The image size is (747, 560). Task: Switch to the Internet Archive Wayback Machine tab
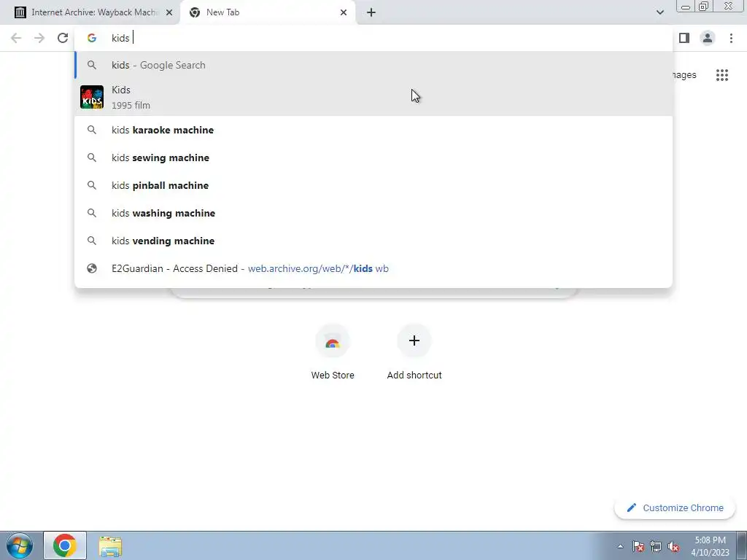click(x=90, y=12)
